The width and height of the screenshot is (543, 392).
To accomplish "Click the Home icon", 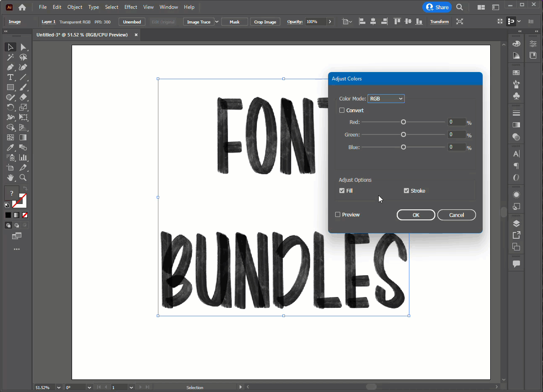I will [22, 7].
